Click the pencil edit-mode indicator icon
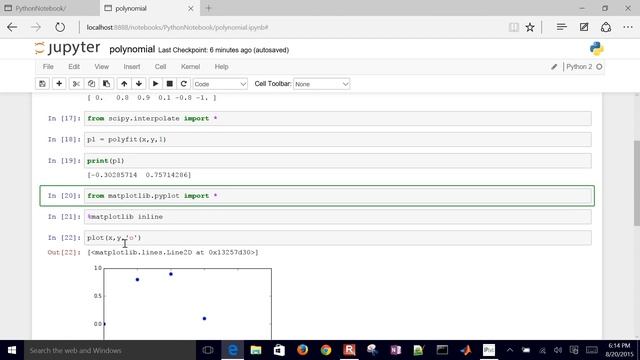Image resolution: width=640 pixels, height=360 pixels. point(554,67)
